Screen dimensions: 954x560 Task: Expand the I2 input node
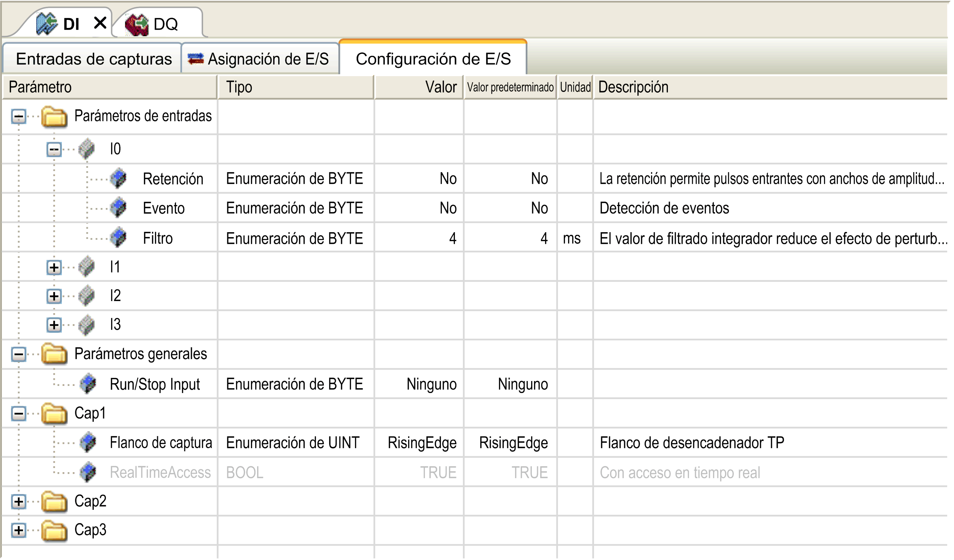[x=54, y=296]
